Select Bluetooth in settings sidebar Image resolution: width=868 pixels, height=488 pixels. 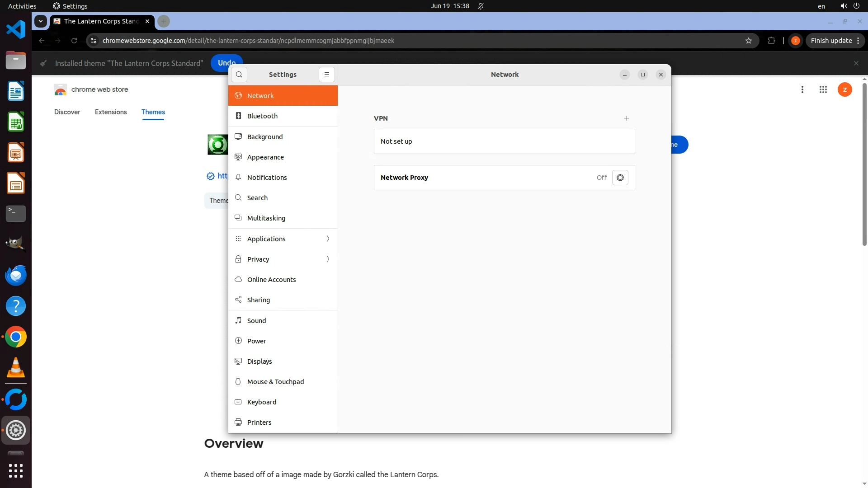pos(283,116)
